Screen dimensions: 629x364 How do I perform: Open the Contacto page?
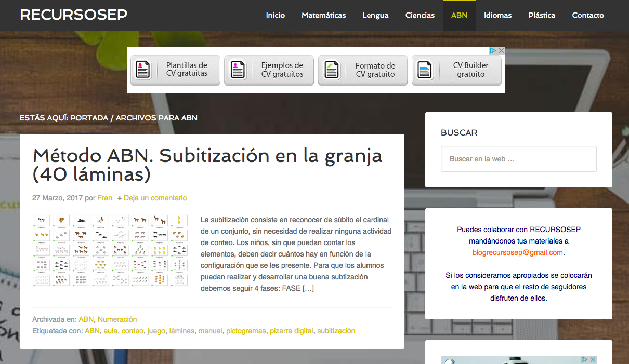[587, 15]
